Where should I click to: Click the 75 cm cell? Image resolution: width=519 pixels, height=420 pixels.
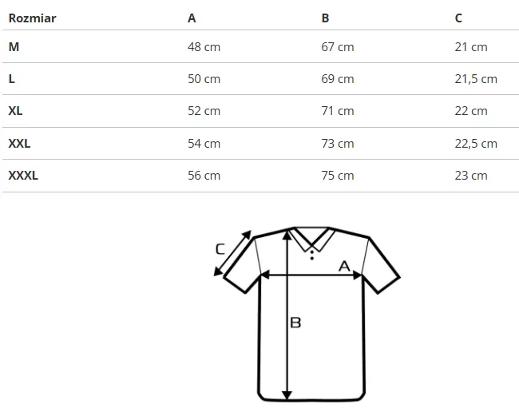338,176
